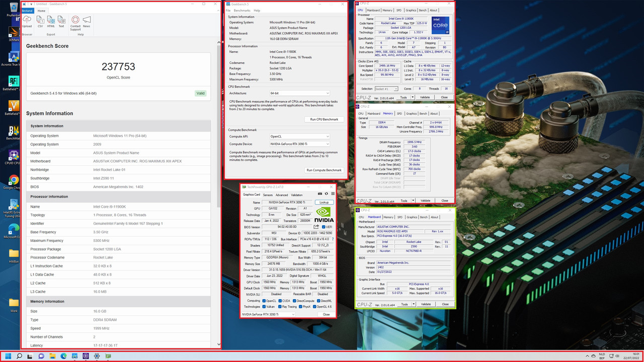
Task: Toggle PhysX checkbox in GPU-Z
Action: tap(301, 306)
